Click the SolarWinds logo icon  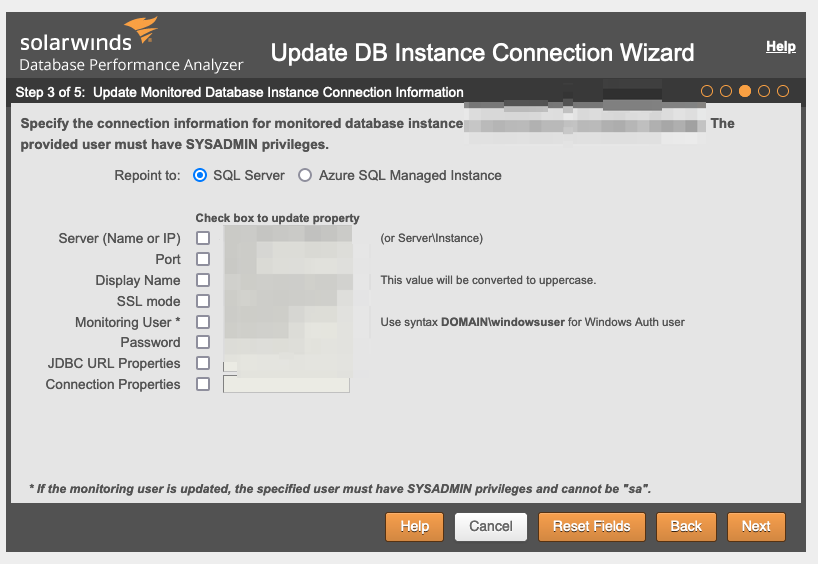[141, 29]
